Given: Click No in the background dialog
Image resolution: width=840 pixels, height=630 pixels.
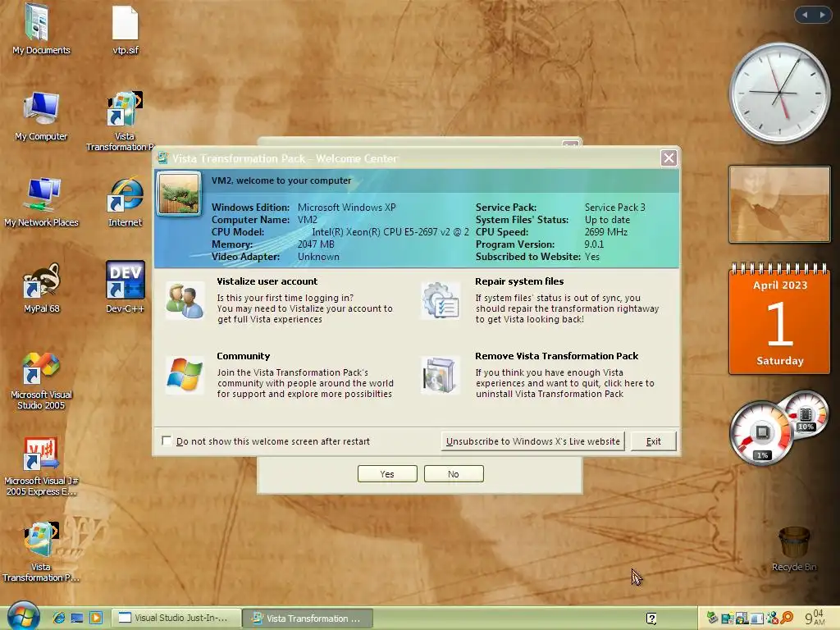Looking at the screenshot, I should (454, 474).
